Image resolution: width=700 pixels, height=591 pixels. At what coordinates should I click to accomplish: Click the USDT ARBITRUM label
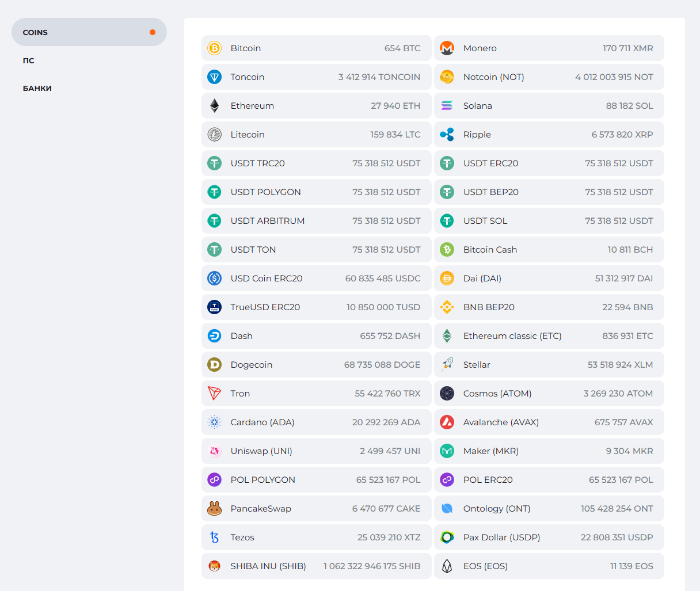pyautogui.click(x=268, y=221)
